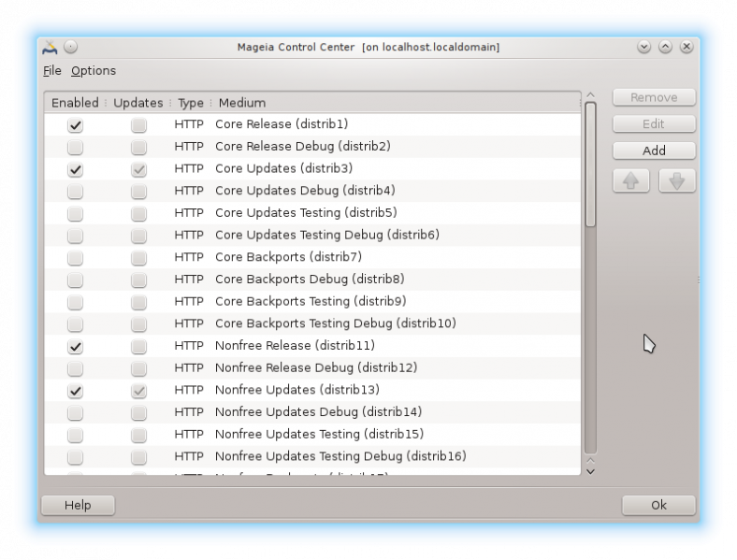
Task: Minimize the Mageia Control Center window
Action: pyautogui.click(x=643, y=47)
